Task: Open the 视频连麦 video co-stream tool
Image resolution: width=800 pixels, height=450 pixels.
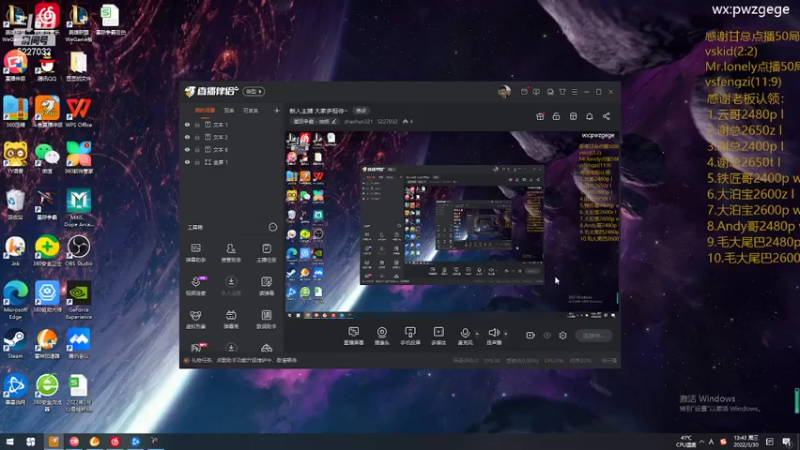Action: (x=196, y=286)
